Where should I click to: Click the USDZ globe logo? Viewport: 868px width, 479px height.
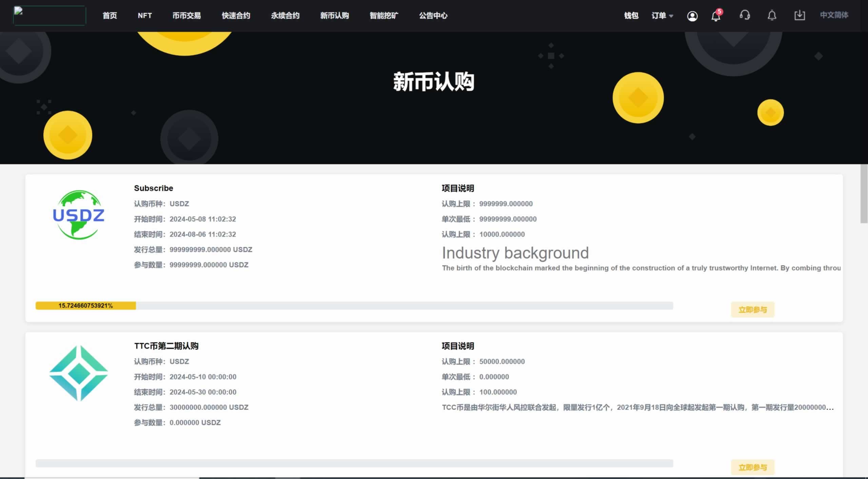(x=79, y=215)
